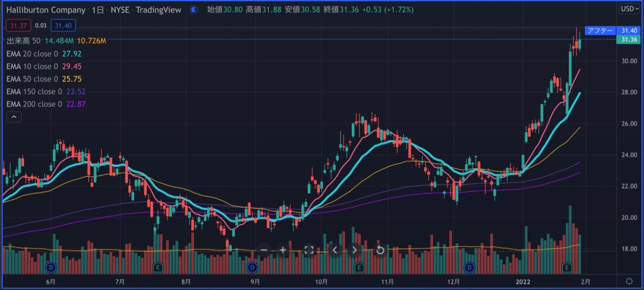Click the 7月 time axis label
The width and height of the screenshot is (644, 290).
tap(120, 281)
